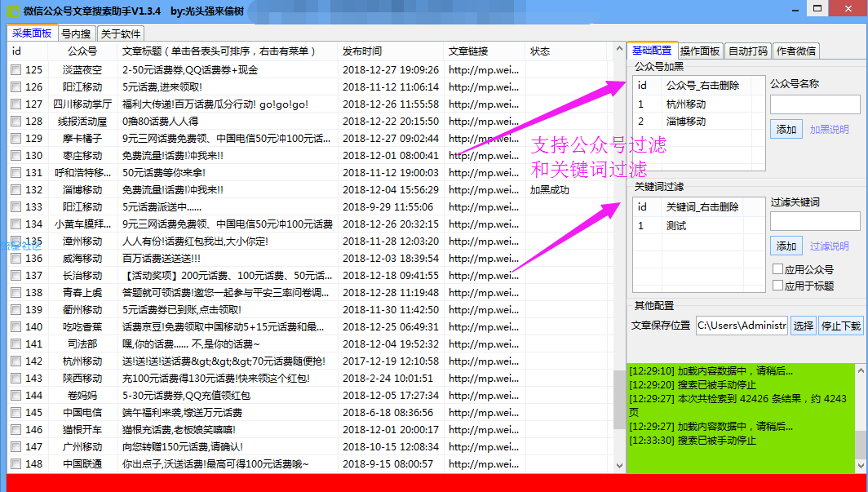Open the 过滤说明 link
This screenshot has height=492, width=868.
(829, 246)
